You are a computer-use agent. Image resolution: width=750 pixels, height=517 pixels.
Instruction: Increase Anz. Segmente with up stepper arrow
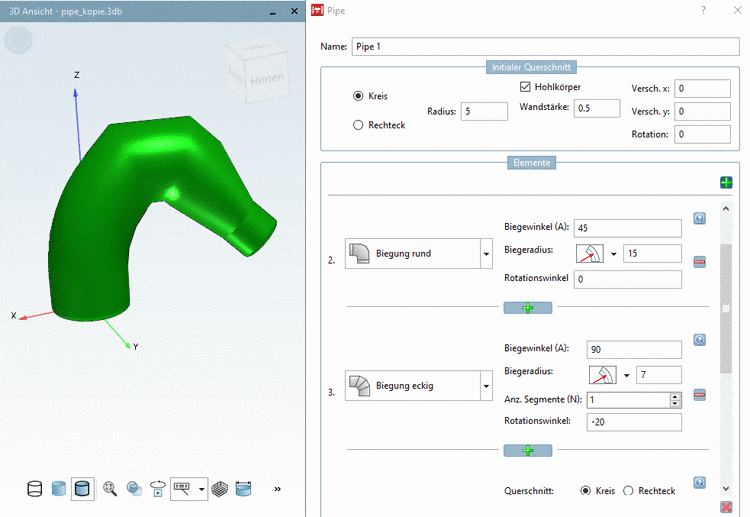pos(675,396)
